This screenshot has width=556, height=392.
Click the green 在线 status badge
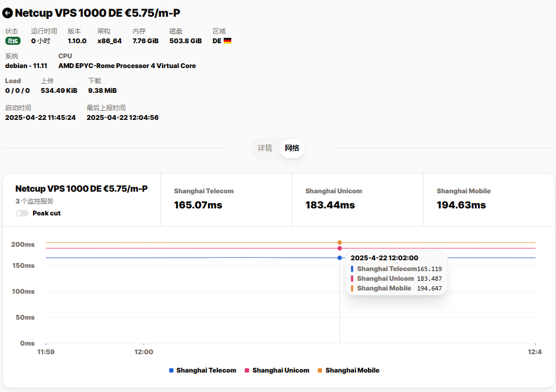(x=12, y=41)
